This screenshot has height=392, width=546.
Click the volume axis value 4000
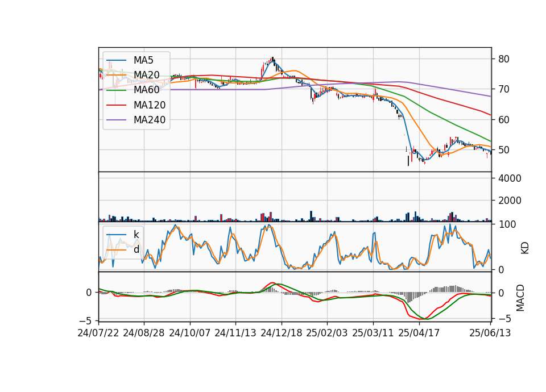(x=510, y=178)
